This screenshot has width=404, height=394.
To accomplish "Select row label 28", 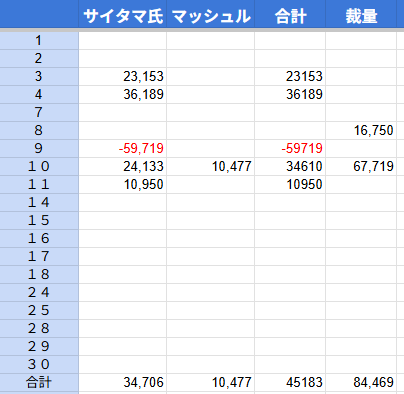I will (39, 329).
